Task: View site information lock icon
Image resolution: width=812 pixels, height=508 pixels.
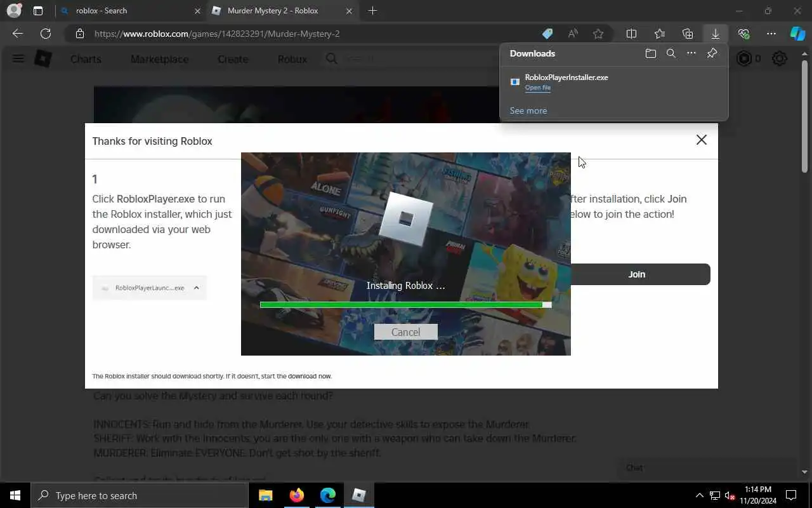Action: coord(79,34)
